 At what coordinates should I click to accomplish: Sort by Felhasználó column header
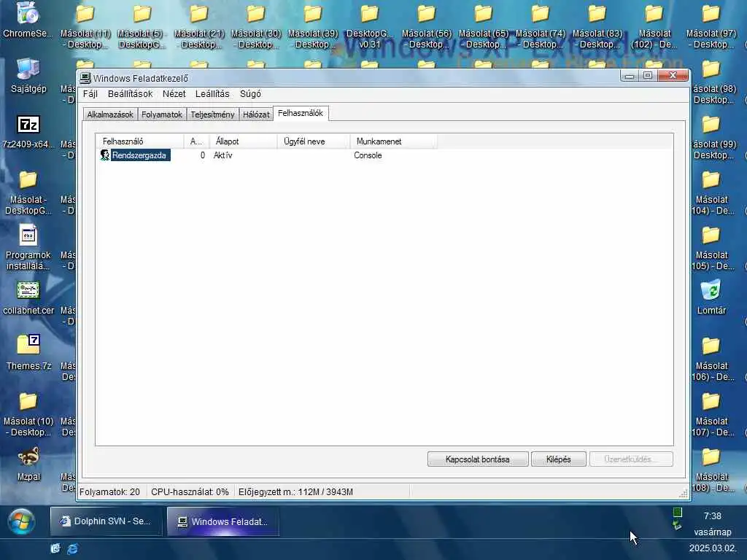[139, 141]
